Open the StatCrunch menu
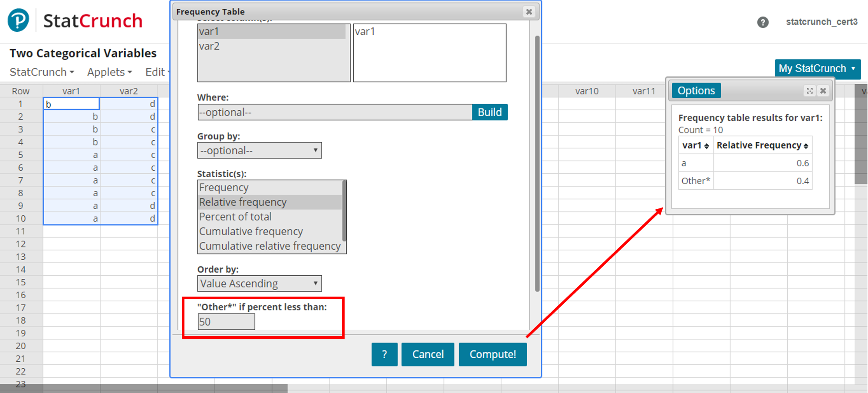Screen dimensions: 868x393 [42, 72]
